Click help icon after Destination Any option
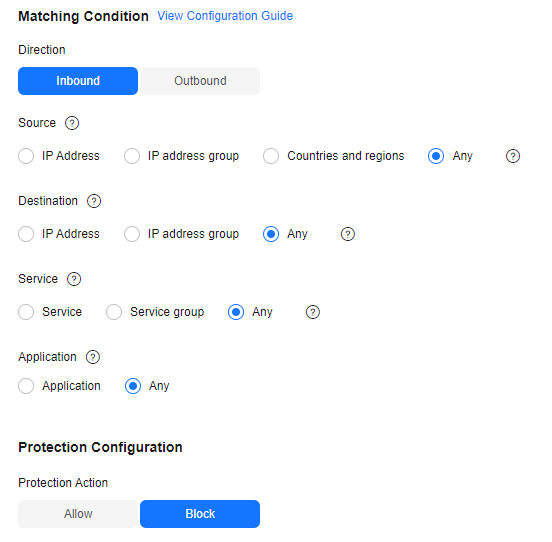This screenshot has width=552, height=542. (348, 234)
